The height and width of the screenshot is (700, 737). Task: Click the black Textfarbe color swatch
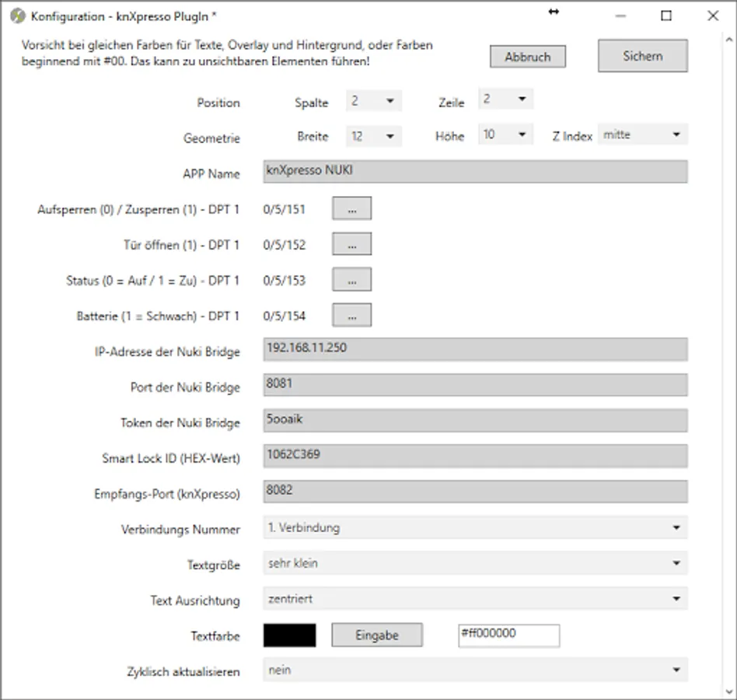(289, 635)
